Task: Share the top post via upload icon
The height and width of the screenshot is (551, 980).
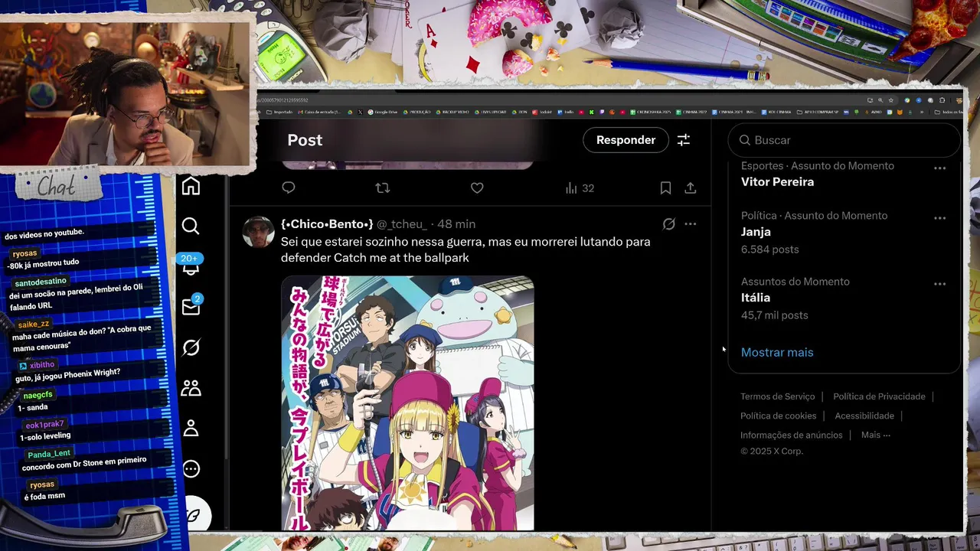Action: click(x=690, y=187)
